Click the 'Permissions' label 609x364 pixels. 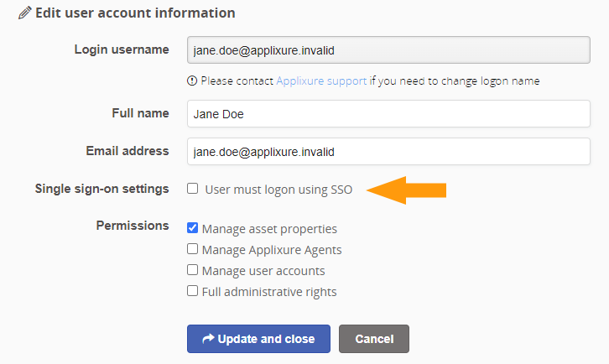click(x=133, y=226)
